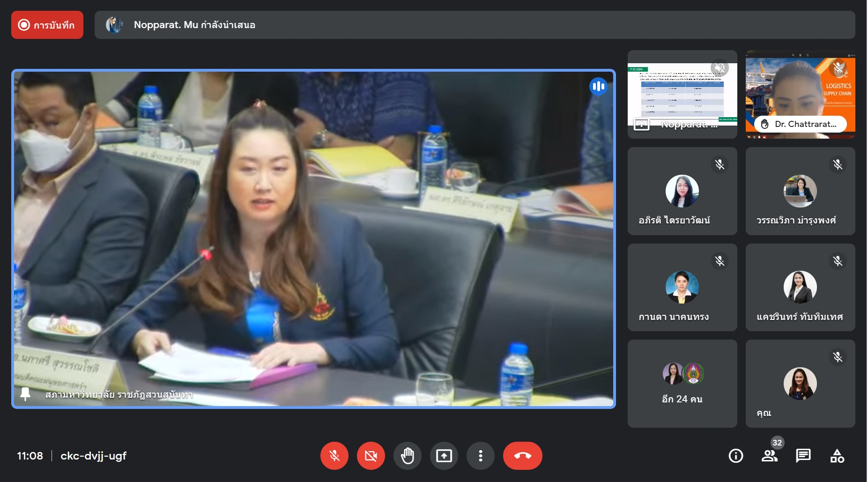Screen dimensions: 868x482
Task: Select the อภิรดิ ไตรยาวัฒน์ participant tile
Action: [682, 191]
